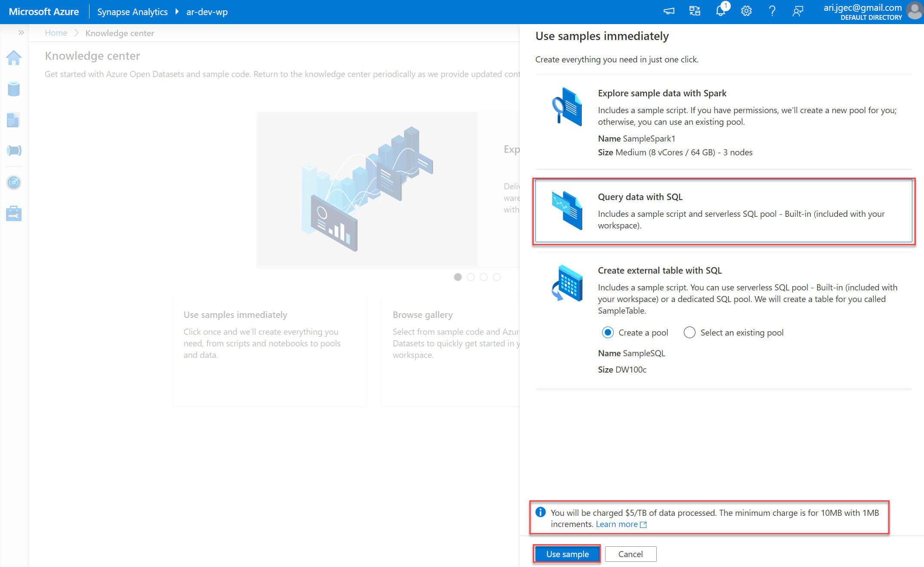Click the help question mark icon
The image size is (924, 567).
(772, 11)
